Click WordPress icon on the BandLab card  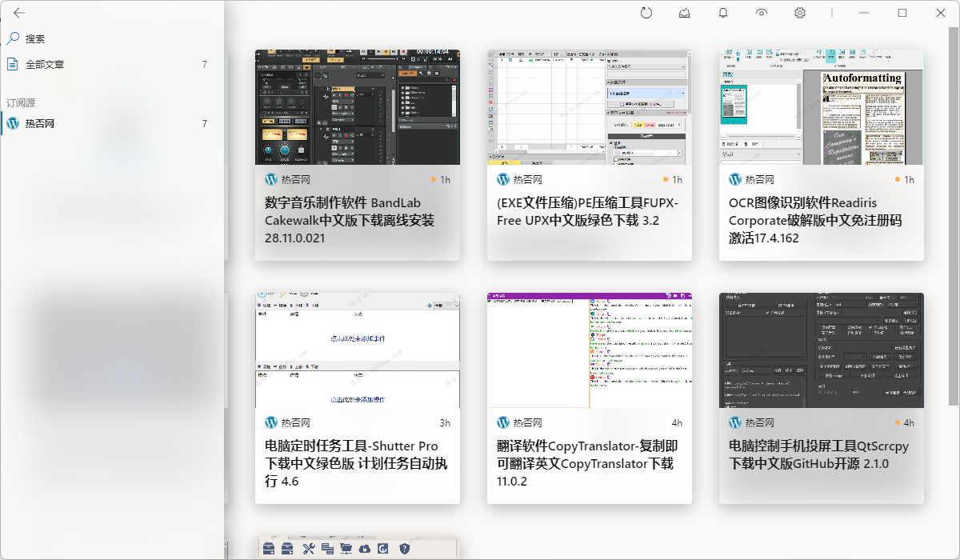pyautogui.click(x=271, y=179)
